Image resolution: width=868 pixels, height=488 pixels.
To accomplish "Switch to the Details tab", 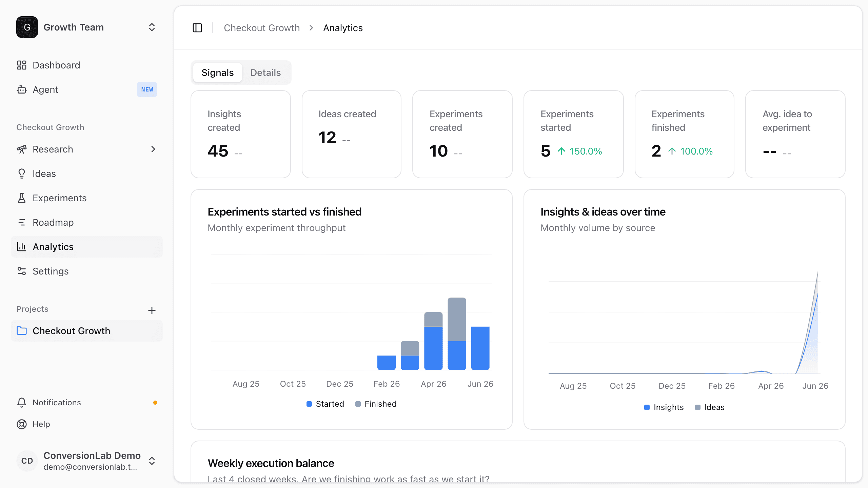I will click(x=265, y=73).
